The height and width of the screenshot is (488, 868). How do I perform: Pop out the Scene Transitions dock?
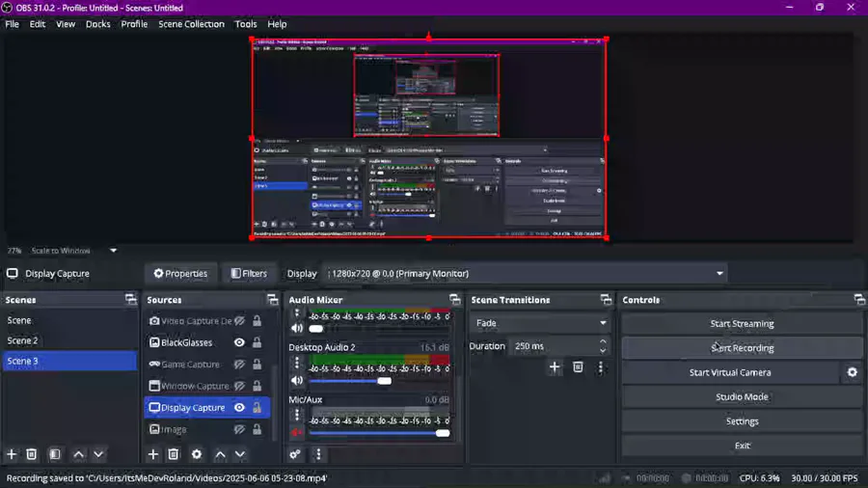pos(606,299)
